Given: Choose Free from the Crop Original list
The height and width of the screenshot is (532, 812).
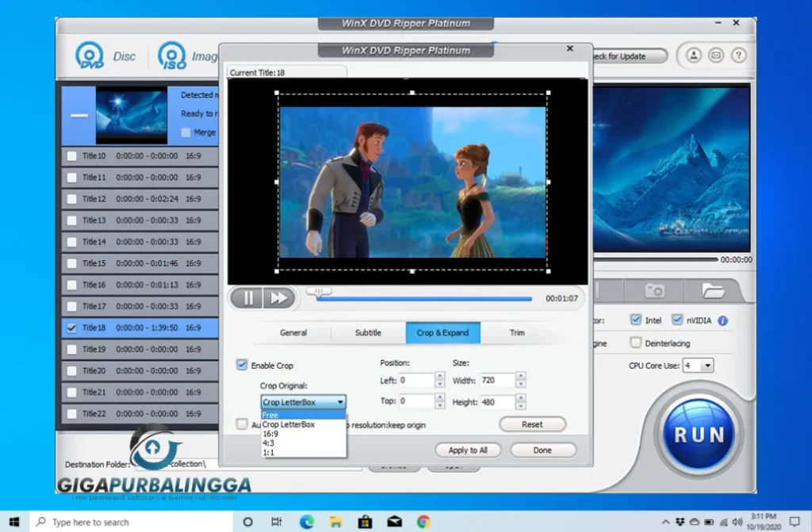Looking at the screenshot, I should coord(272,414).
